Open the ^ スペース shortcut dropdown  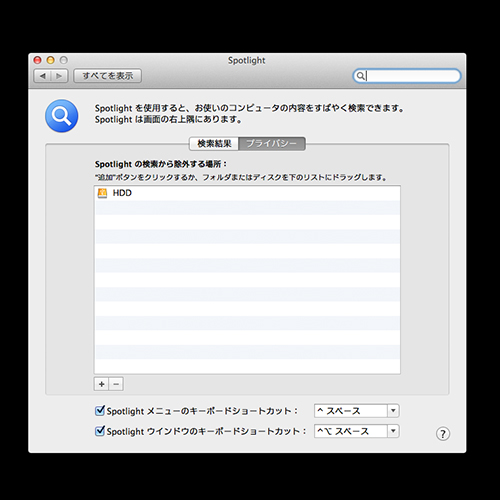(356, 411)
